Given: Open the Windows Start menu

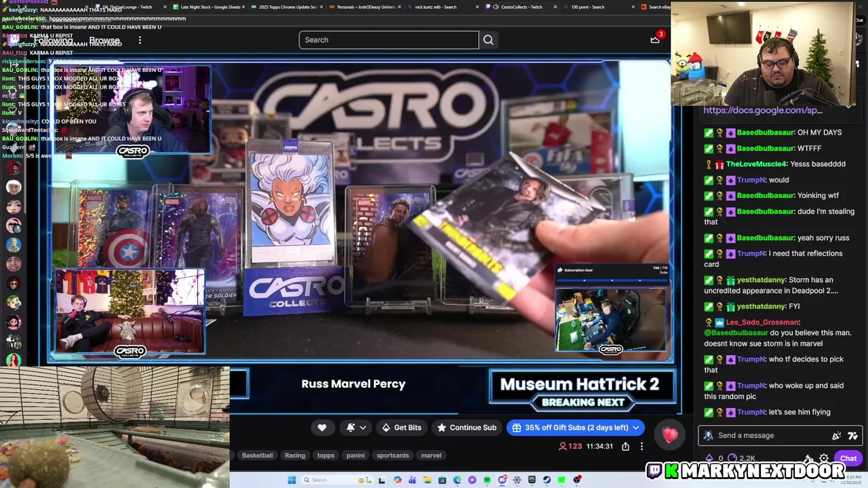Looking at the screenshot, I should tap(292, 480).
